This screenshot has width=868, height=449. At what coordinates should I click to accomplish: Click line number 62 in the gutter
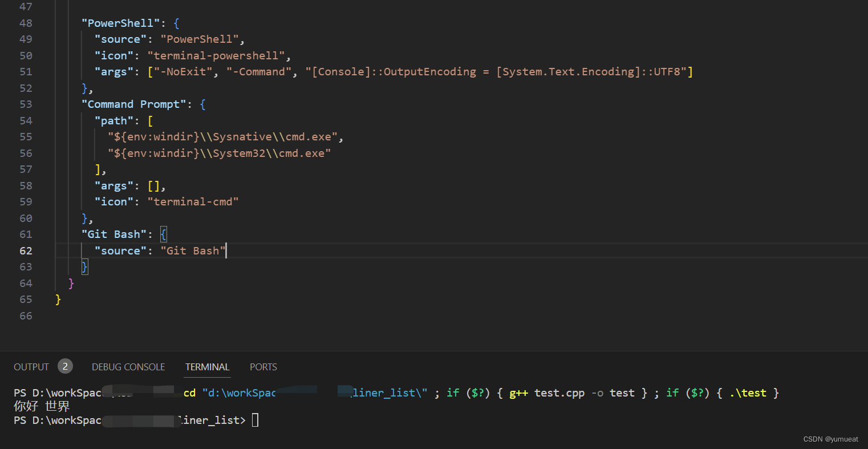pos(26,251)
